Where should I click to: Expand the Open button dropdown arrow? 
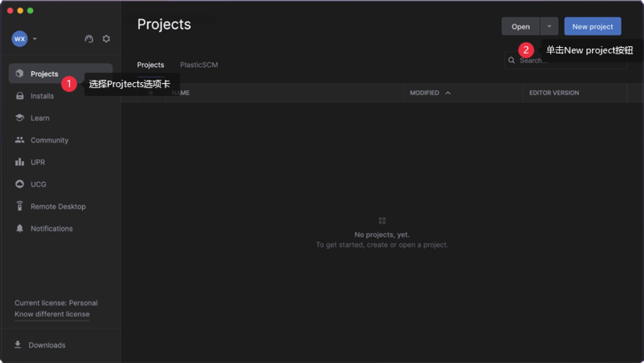[x=549, y=26]
